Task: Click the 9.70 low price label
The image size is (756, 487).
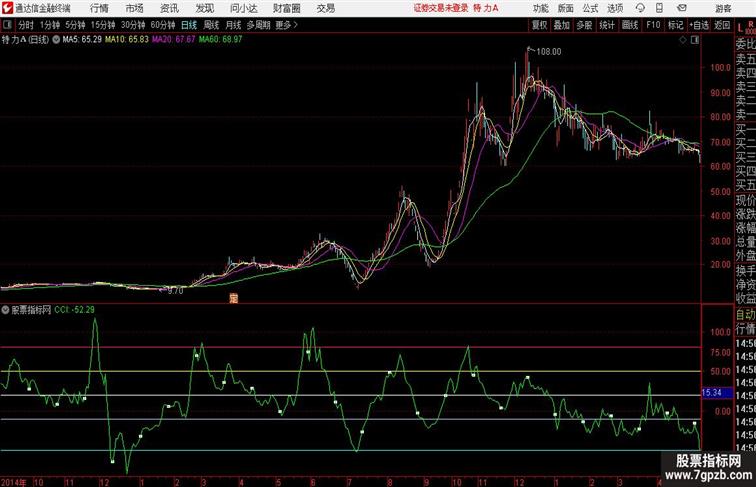Action: 175,291
